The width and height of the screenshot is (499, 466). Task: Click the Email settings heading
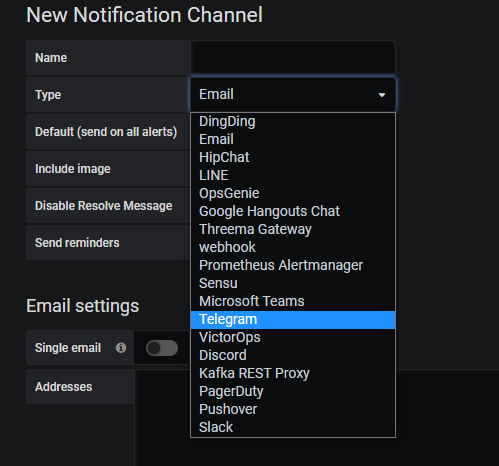83,306
